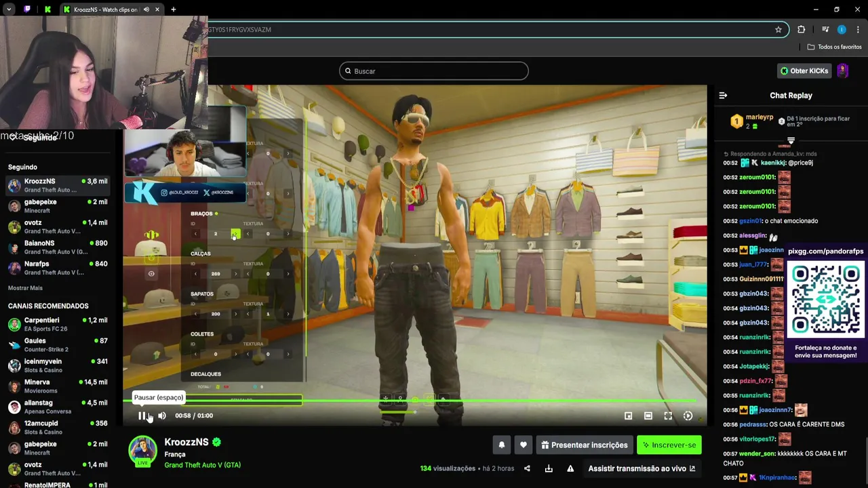Click username wender_son in chat
The height and width of the screenshot is (488, 868).
point(757,453)
